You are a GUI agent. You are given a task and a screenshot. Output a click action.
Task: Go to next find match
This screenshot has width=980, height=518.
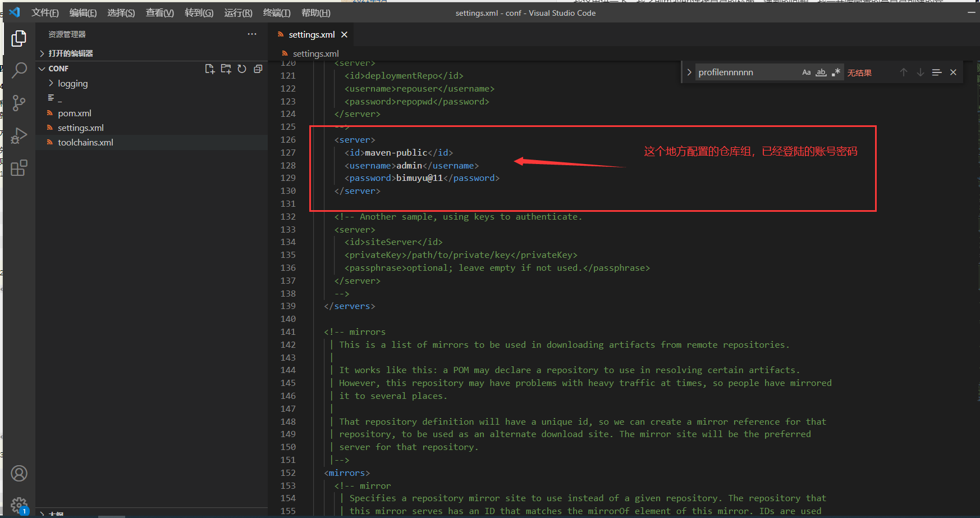click(x=921, y=72)
